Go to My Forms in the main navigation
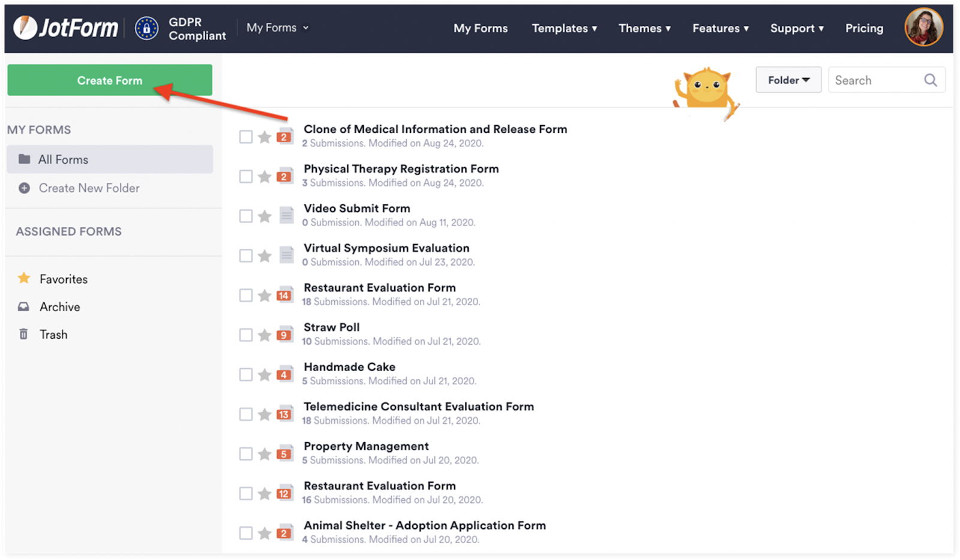The width and height of the screenshot is (960, 560). (481, 28)
